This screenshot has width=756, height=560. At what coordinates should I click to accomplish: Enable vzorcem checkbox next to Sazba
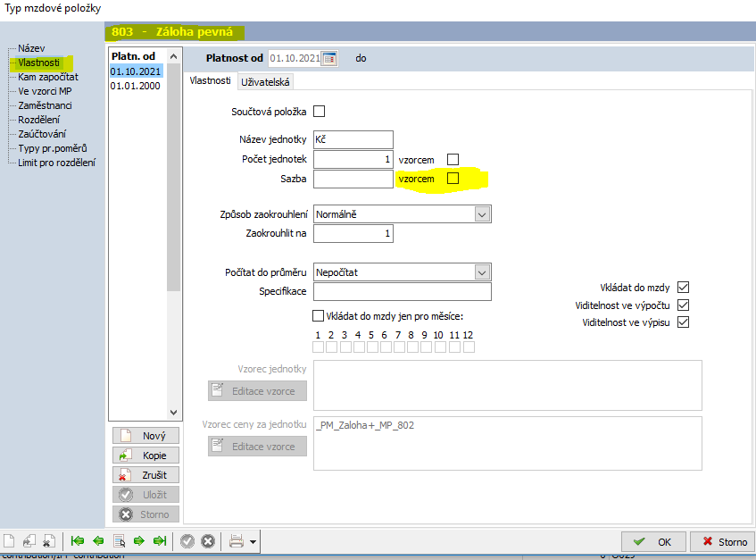453,179
